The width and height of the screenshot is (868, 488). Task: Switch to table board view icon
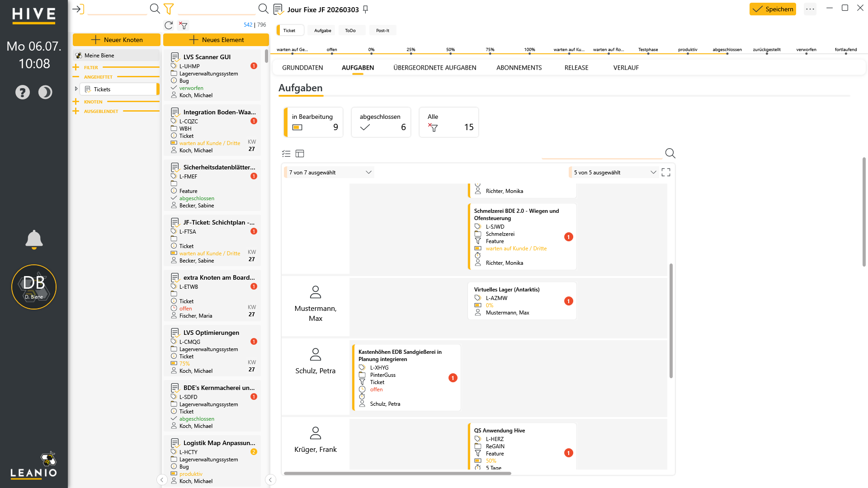300,154
